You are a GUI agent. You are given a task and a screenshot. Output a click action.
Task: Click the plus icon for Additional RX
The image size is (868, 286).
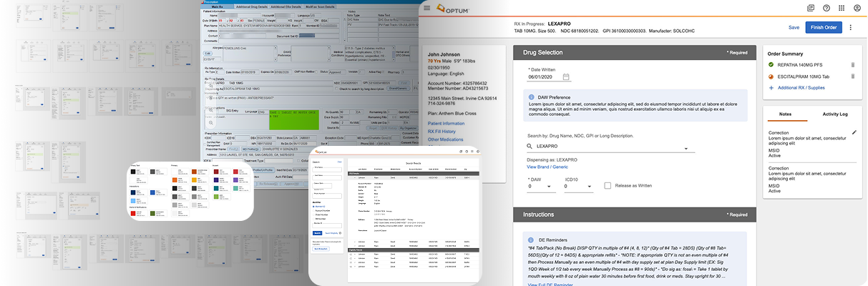coord(771,87)
